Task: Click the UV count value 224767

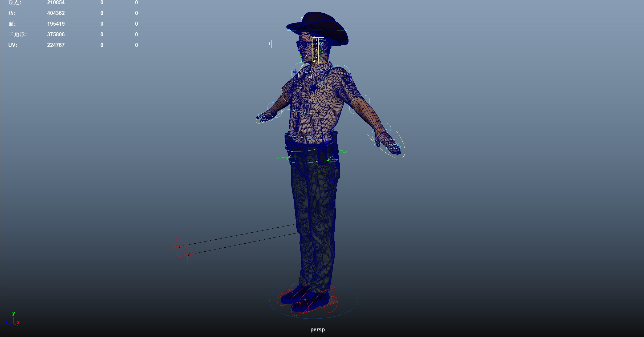Action: pyautogui.click(x=56, y=45)
